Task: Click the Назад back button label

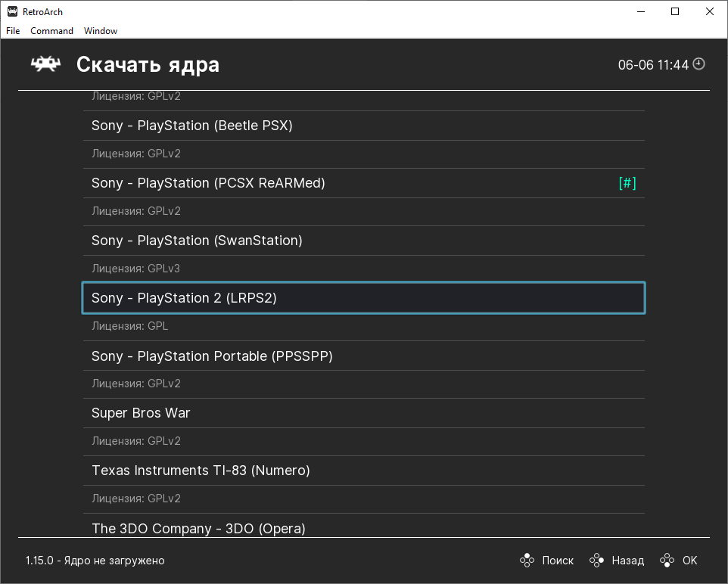Action: click(x=627, y=561)
